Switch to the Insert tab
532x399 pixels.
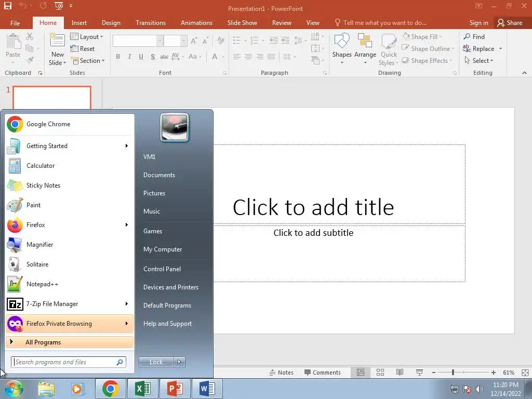click(x=79, y=23)
